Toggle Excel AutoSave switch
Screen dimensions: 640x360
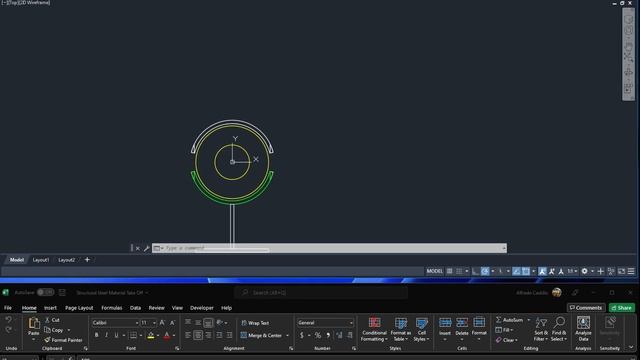(x=45, y=292)
